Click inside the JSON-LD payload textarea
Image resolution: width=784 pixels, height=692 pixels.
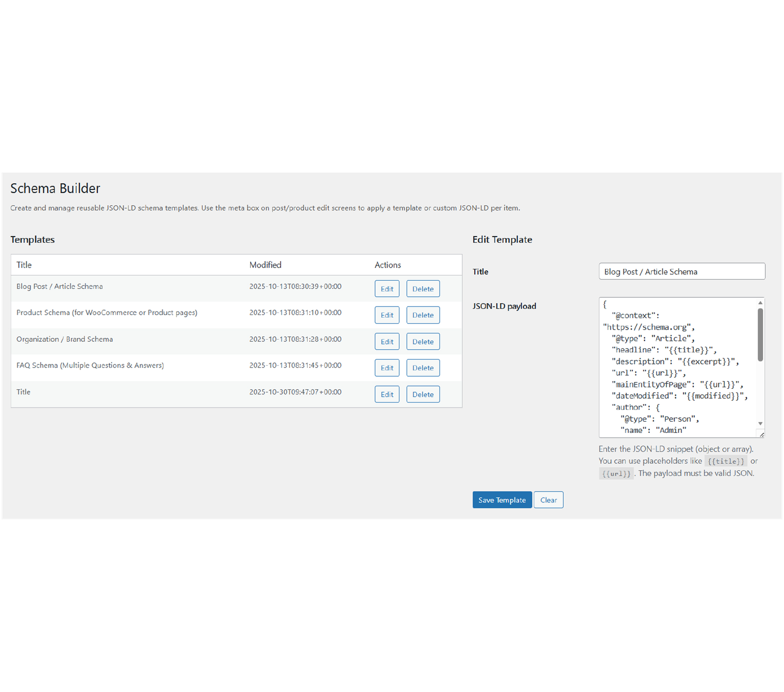click(x=676, y=367)
